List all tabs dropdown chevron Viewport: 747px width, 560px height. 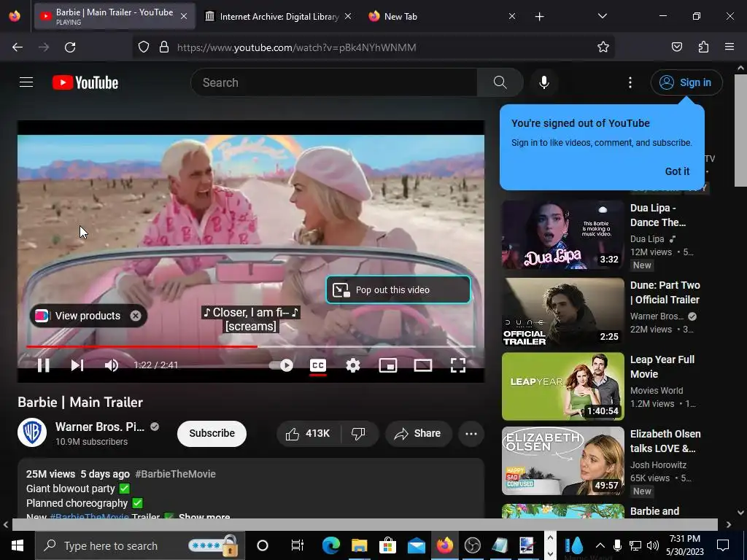click(x=602, y=16)
